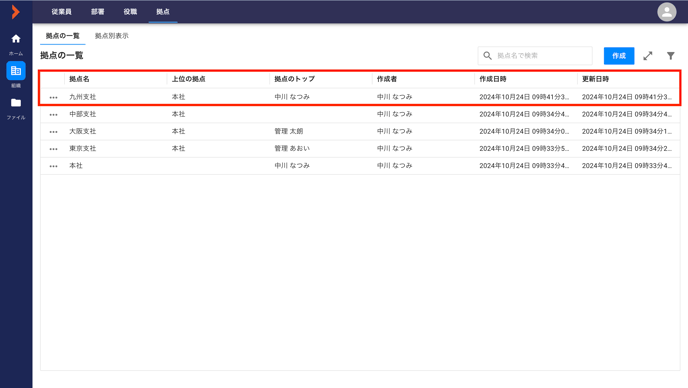Viewport: 688px width, 388px height.
Task: Sort by the 上位の拠点 column header
Action: click(x=188, y=79)
